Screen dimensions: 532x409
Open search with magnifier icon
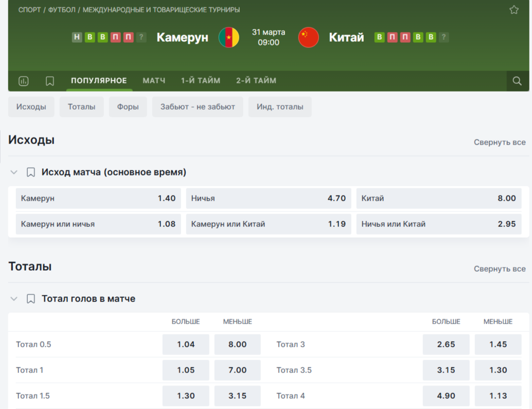(517, 81)
